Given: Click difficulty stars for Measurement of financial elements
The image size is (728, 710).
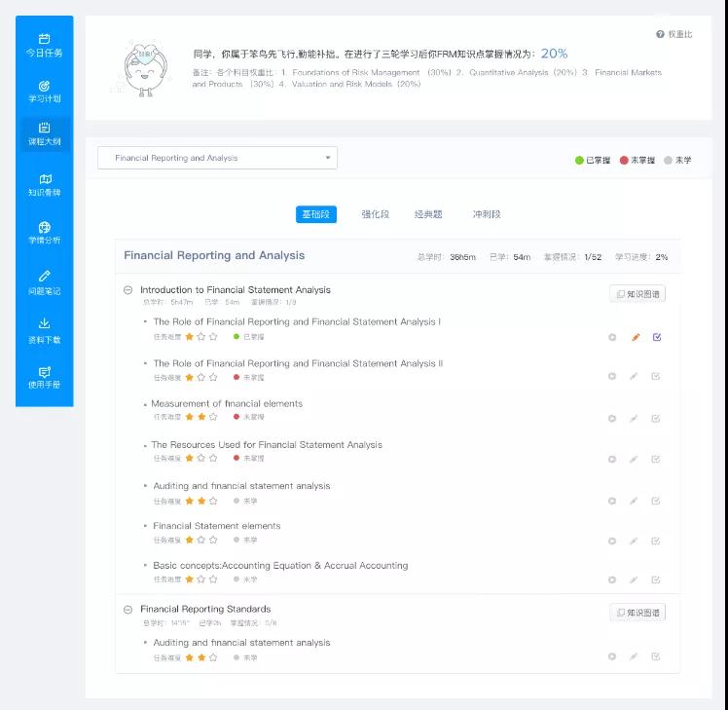Looking at the screenshot, I should click(x=201, y=417).
